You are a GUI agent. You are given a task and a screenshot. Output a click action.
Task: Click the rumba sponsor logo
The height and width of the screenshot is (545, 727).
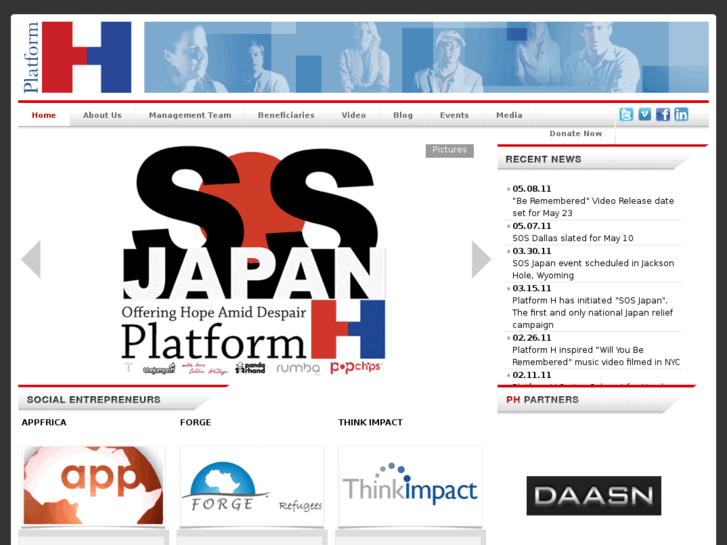[x=298, y=368]
